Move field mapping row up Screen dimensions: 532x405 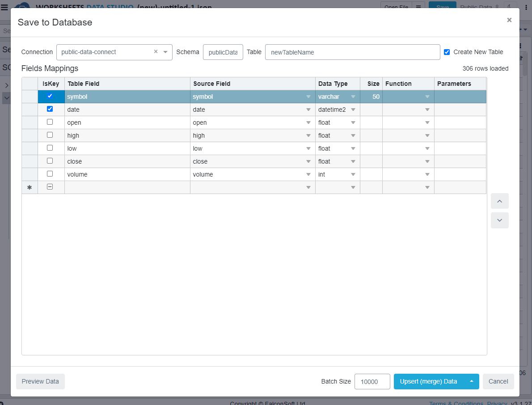499,201
